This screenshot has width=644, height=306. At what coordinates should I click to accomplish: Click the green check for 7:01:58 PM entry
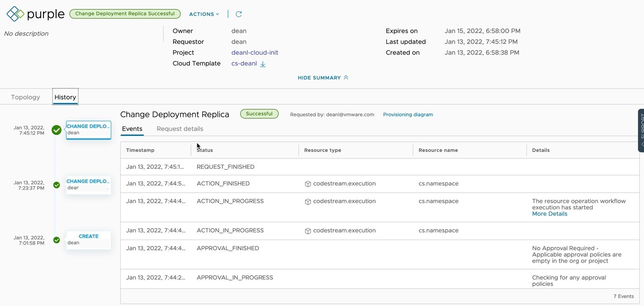(x=56, y=240)
